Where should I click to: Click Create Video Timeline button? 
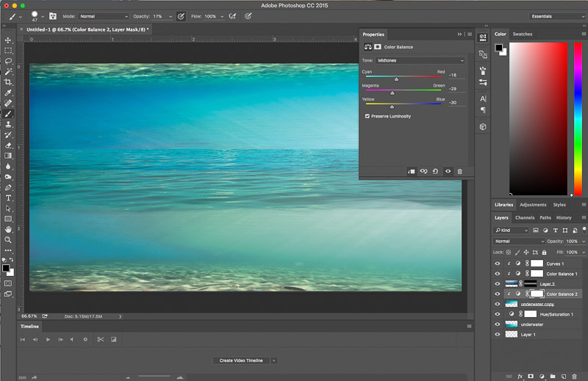pos(241,360)
